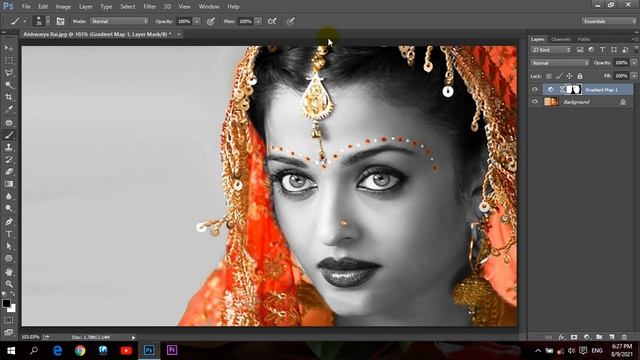
Task: Toggle type layer filter
Action: pos(602,50)
